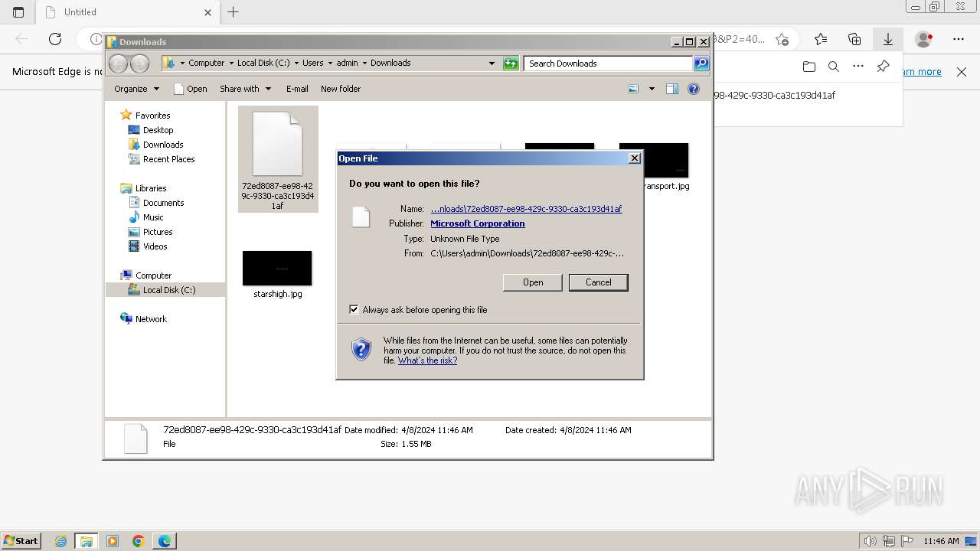The image size is (980, 551).
Task: Click E-mail in Explorer toolbar
Action: pyautogui.click(x=297, y=89)
